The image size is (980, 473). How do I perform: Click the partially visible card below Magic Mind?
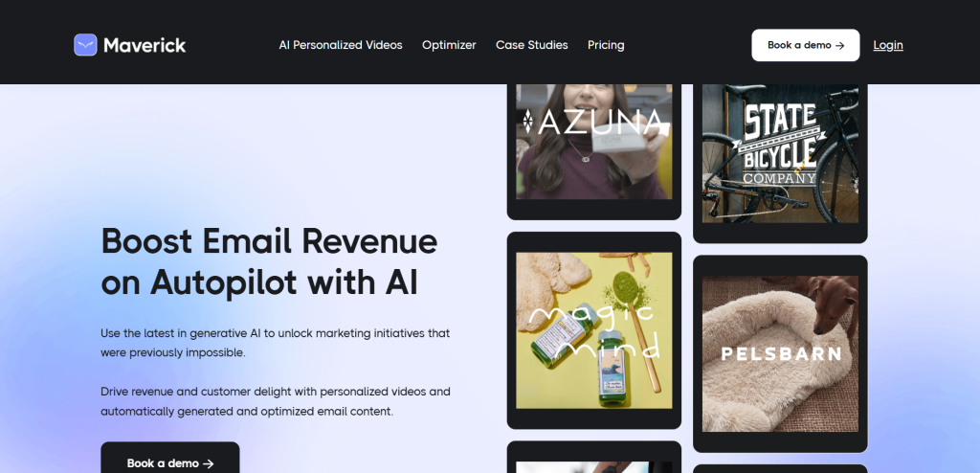click(x=593, y=458)
